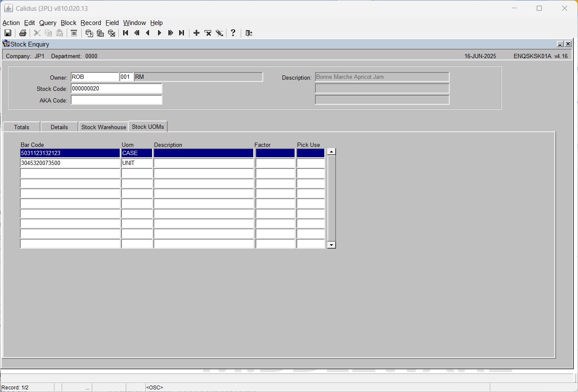This screenshot has width=578, height=392.
Task: Click the Execute Query database icon
Action: tap(100, 33)
